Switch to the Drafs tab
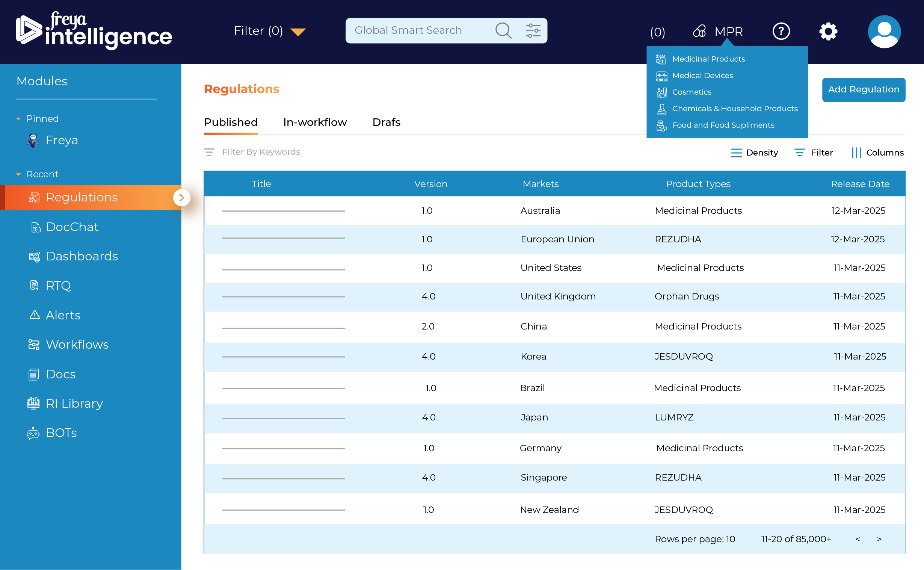 point(386,122)
